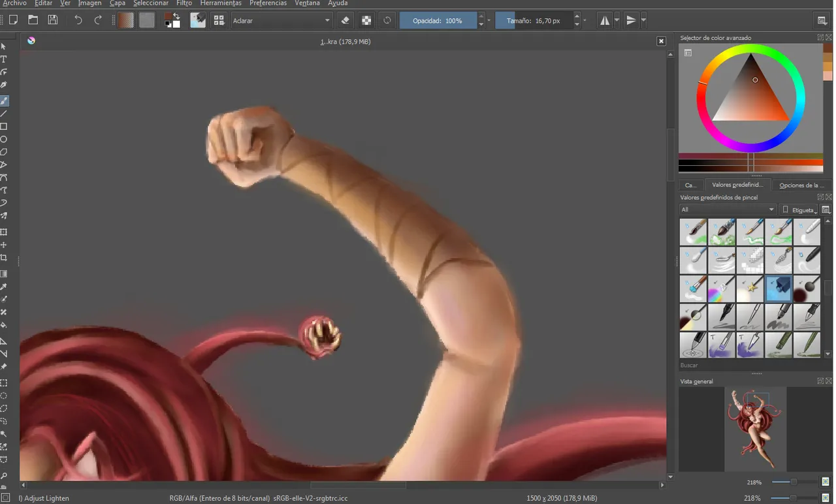Choose the star sparkle brush preset

[x=750, y=289]
